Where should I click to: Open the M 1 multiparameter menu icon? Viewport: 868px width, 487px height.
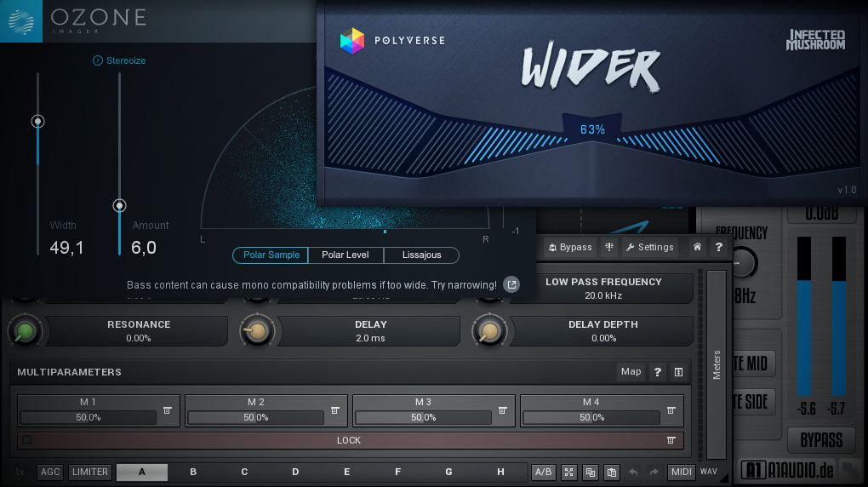coord(167,410)
